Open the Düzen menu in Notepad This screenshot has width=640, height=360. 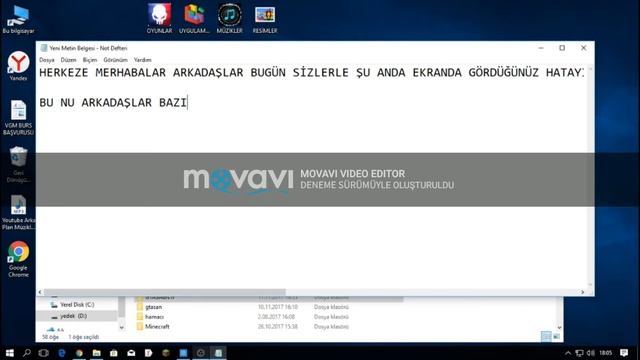[69, 60]
